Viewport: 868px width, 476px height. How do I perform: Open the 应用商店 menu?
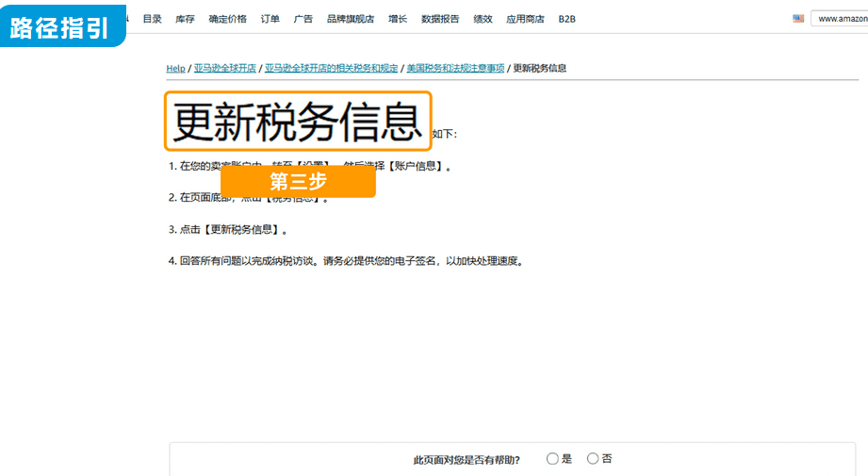pos(525,19)
